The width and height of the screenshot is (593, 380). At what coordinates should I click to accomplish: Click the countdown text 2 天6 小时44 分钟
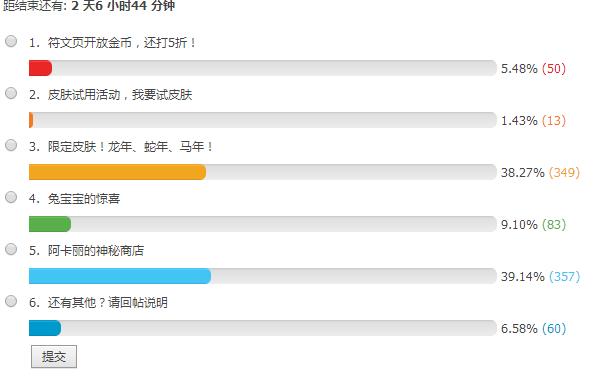tap(123, 6)
